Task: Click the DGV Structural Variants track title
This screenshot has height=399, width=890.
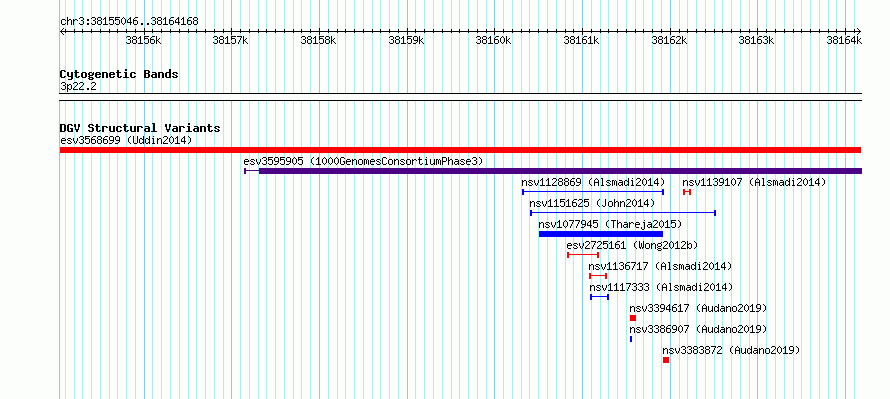Action: (x=140, y=128)
